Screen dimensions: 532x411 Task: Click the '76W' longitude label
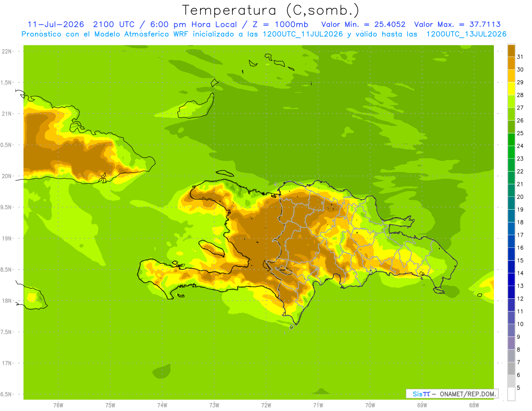pyautogui.click(x=58, y=405)
